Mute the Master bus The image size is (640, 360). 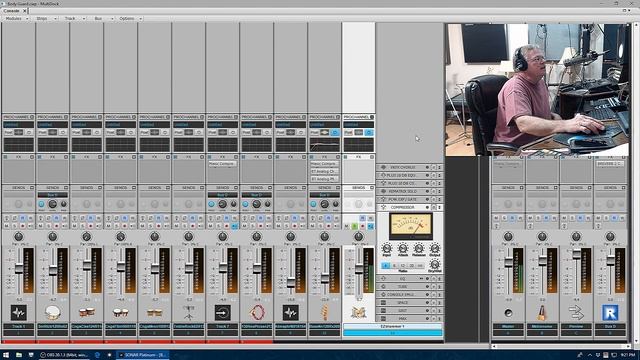tap(496, 218)
